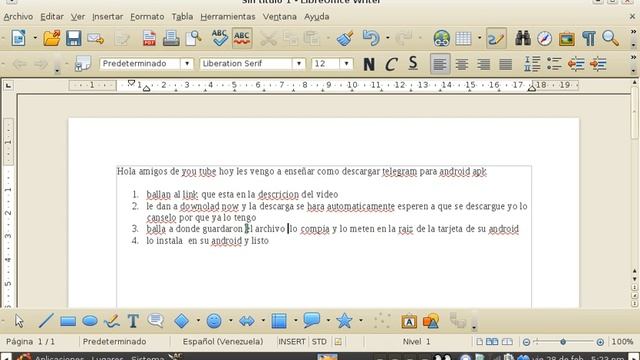Toggle INSERT mode in status bar
Screen dimensions: 640x360
[292, 342]
